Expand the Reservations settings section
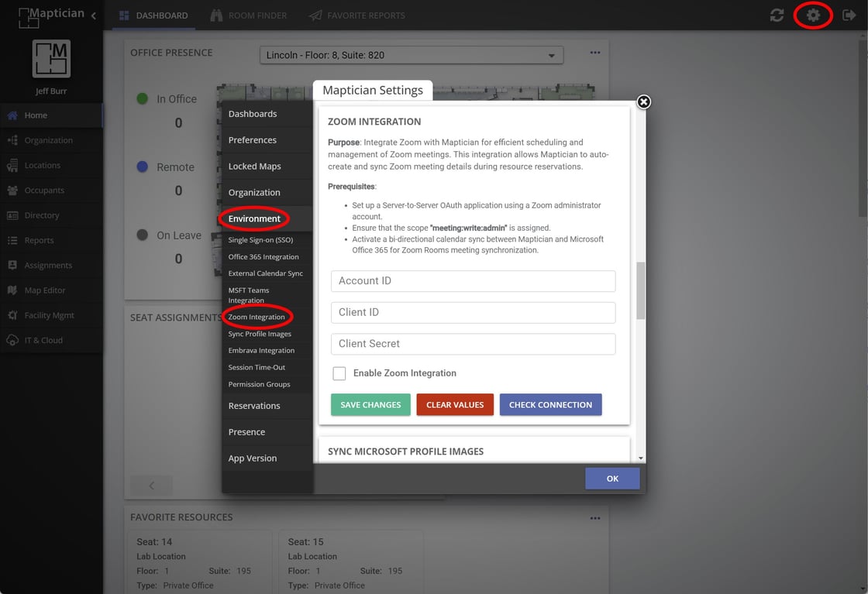The width and height of the screenshot is (868, 594). point(254,406)
